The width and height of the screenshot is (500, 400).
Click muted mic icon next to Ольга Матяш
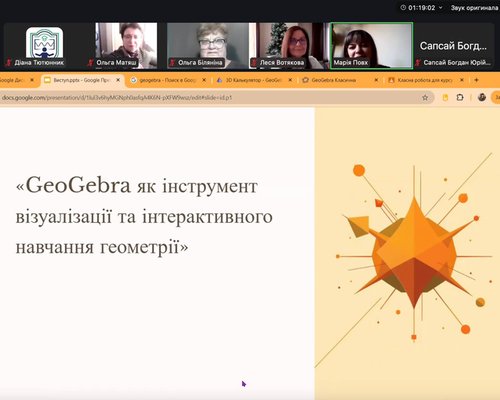[90, 62]
